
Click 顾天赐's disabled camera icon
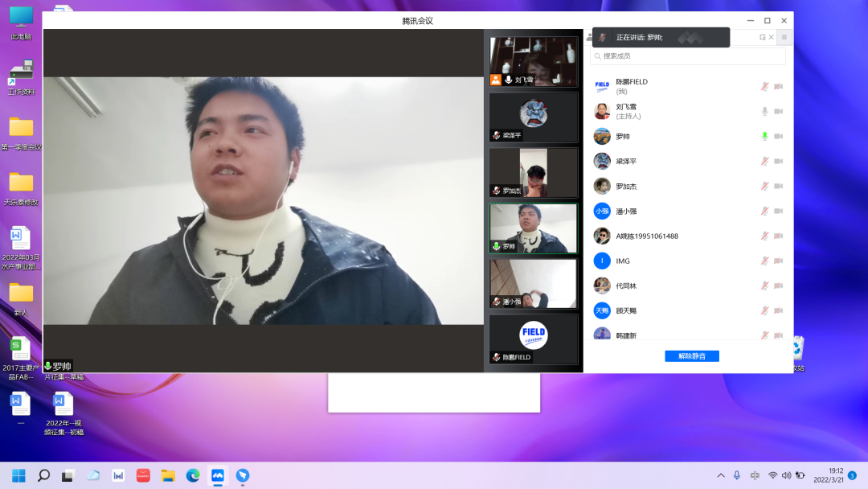(x=778, y=310)
